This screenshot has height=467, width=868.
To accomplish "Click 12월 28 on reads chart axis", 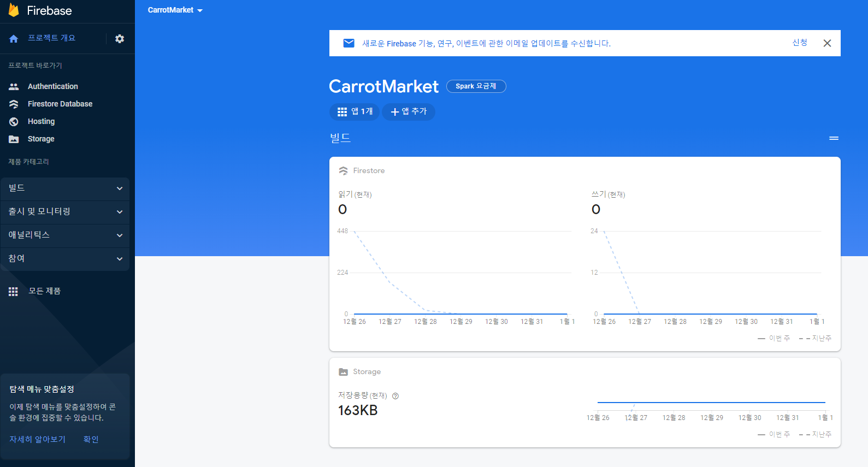I will tap(426, 322).
